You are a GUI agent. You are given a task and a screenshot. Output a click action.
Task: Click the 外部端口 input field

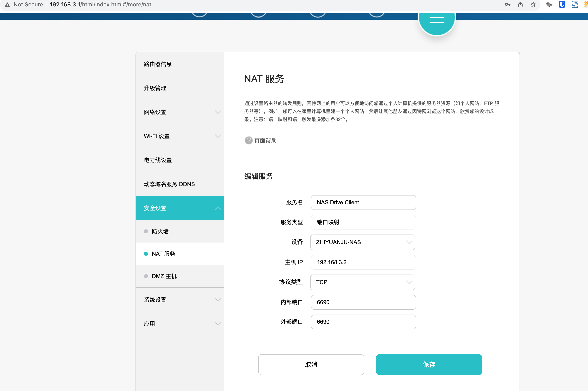(x=363, y=322)
